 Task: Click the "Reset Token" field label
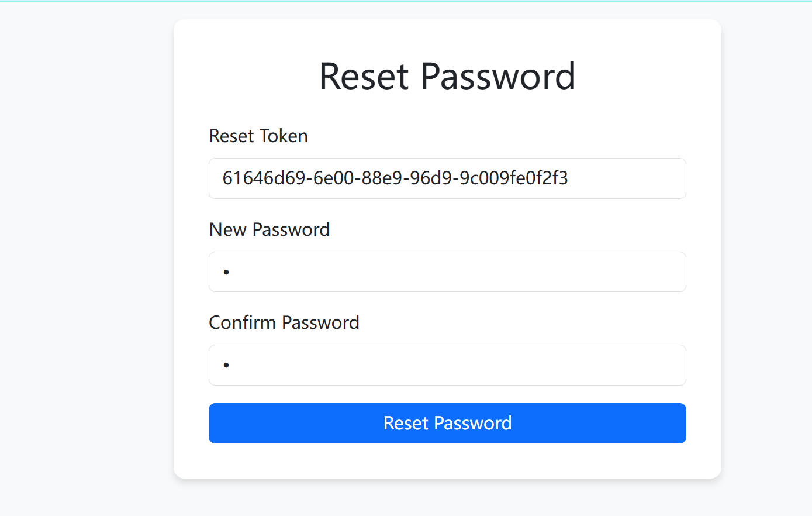[258, 136]
